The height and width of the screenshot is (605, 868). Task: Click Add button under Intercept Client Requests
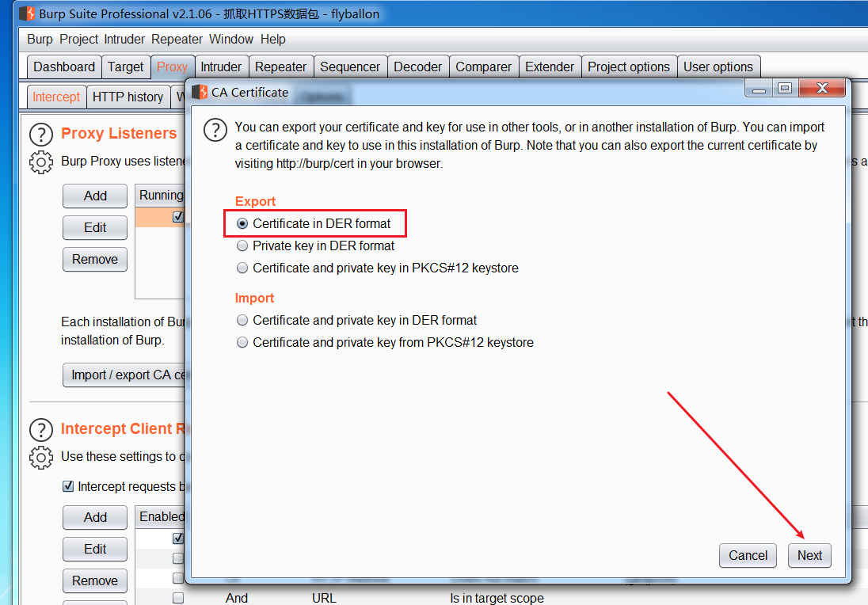95,518
